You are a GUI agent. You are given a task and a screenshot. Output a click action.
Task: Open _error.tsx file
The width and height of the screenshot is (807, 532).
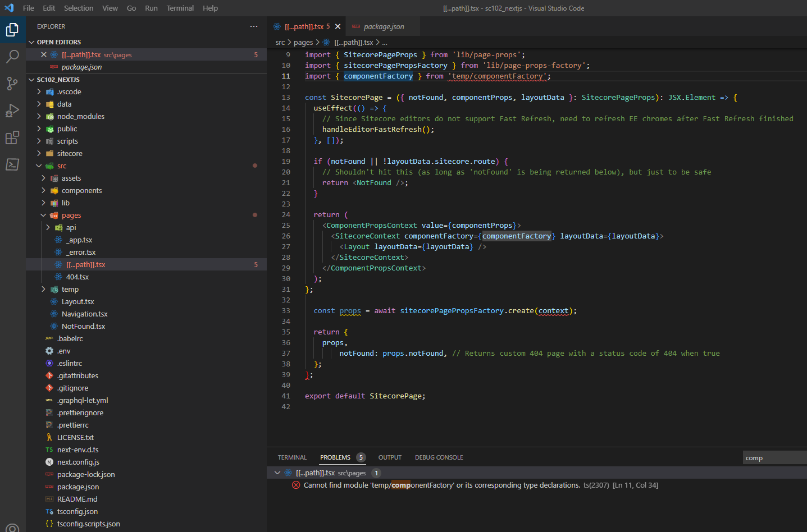(146, 252)
